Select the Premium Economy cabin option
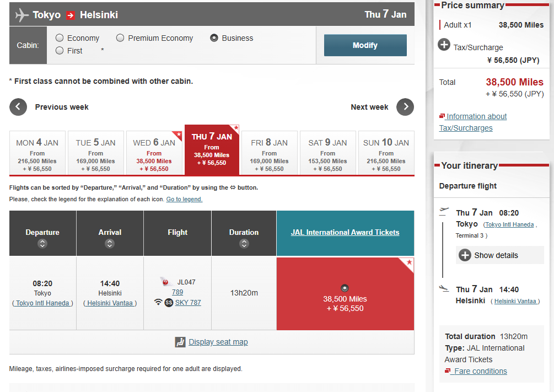This screenshot has height=392, width=554. click(x=120, y=38)
